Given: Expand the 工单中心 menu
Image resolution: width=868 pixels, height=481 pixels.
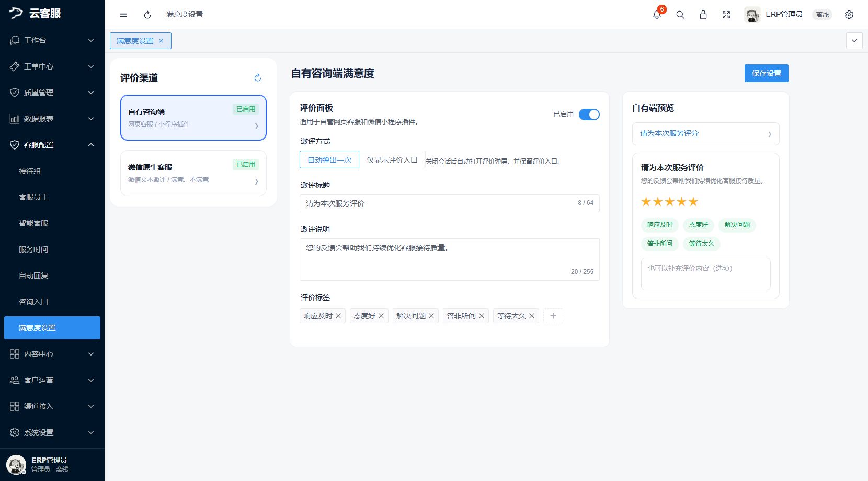Looking at the screenshot, I should [x=52, y=66].
